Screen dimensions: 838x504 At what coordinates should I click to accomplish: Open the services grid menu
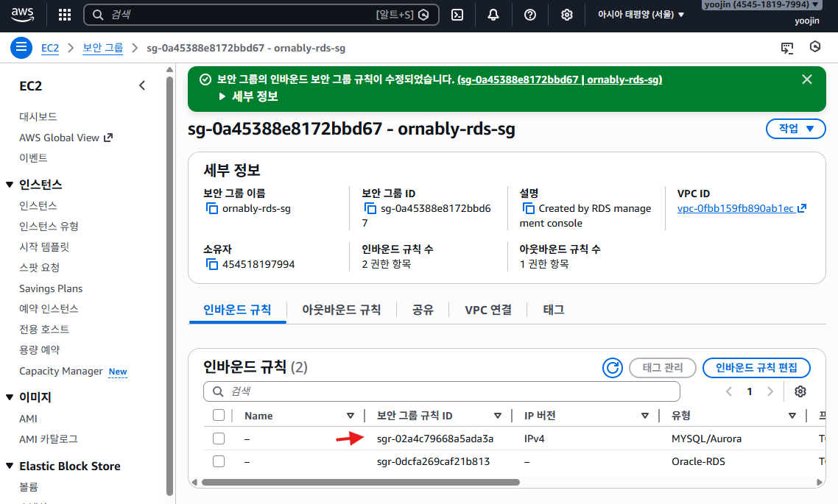tap(65, 15)
